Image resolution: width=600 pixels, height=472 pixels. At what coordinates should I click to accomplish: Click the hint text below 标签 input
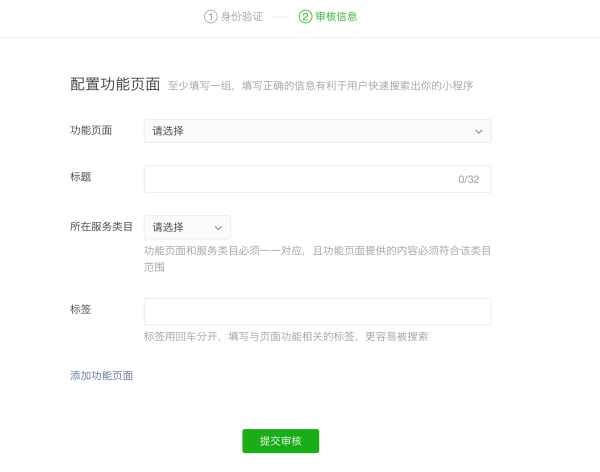(x=286, y=337)
